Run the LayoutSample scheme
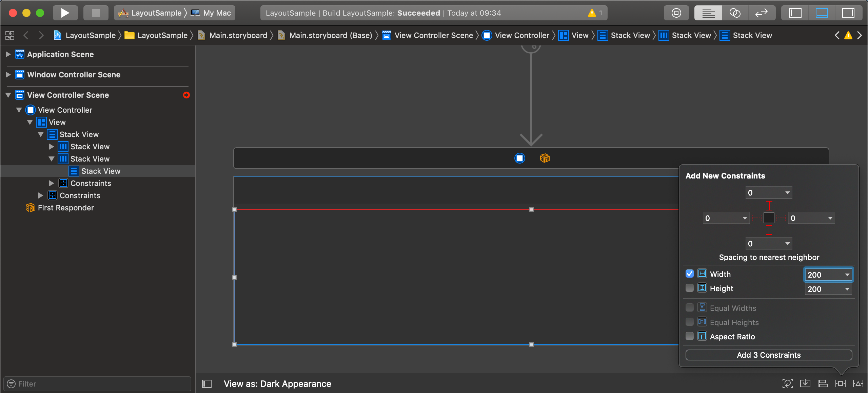Screen dimensions: 868x393 [65, 13]
